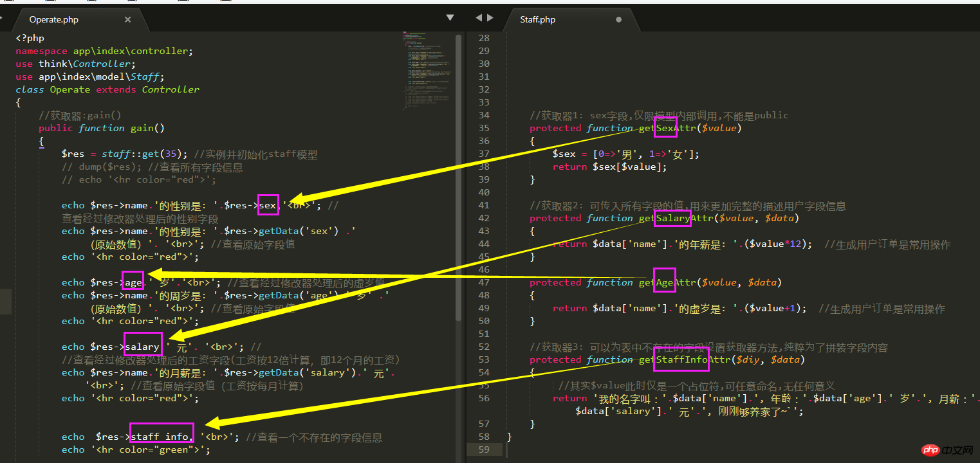Click the '// dump($res);' comment line
Screen dimensions: 980x463
(152, 167)
